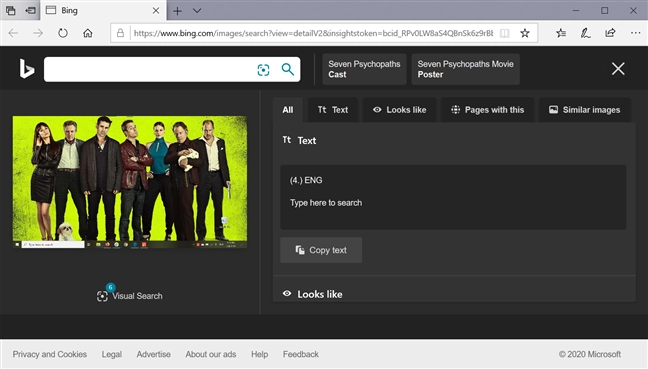648x369 pixels.
Task: Switch to the Similar images tab
Action: pos(584,110)
